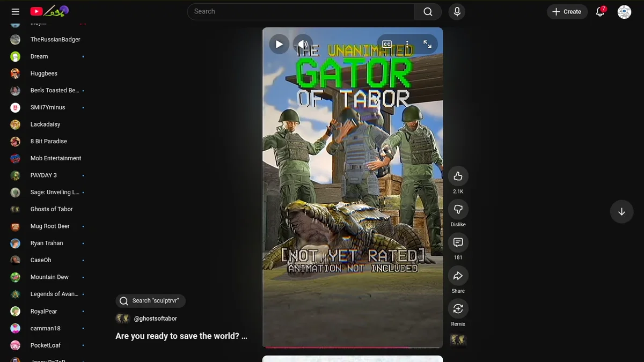This screenshot has height=362, width=644.
Task: Select PAYDAY 3 channel
Action: click(48, 175)
